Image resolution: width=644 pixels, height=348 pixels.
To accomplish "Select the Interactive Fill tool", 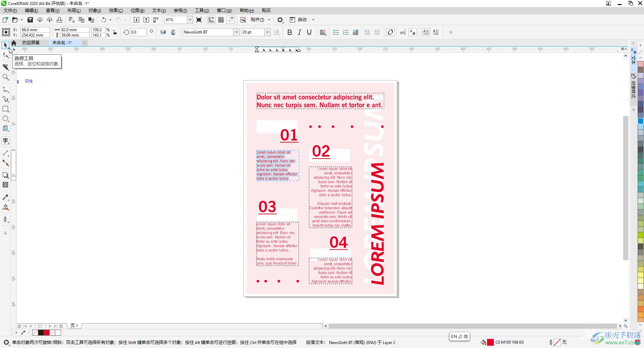I will [5, 207].
